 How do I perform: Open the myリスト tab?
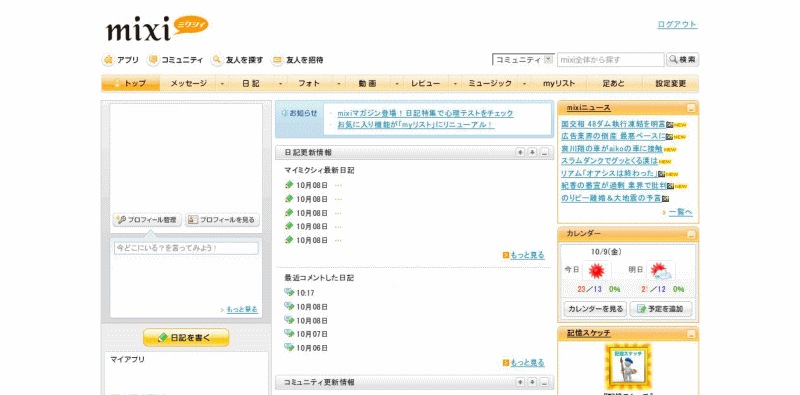pos(559,84)
